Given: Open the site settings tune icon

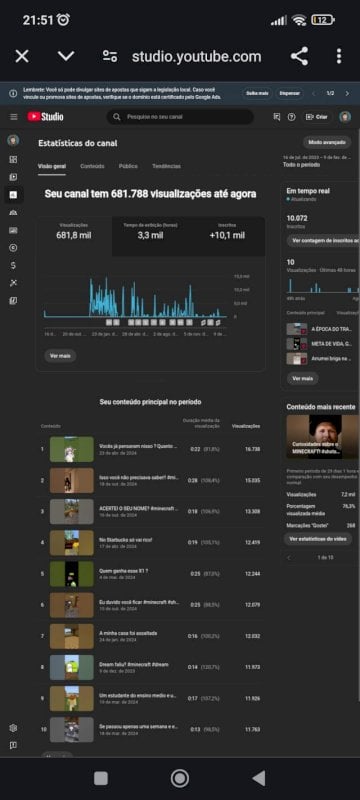Looking at the screenshot, I should pyautogui.click(x=110, y=56).
